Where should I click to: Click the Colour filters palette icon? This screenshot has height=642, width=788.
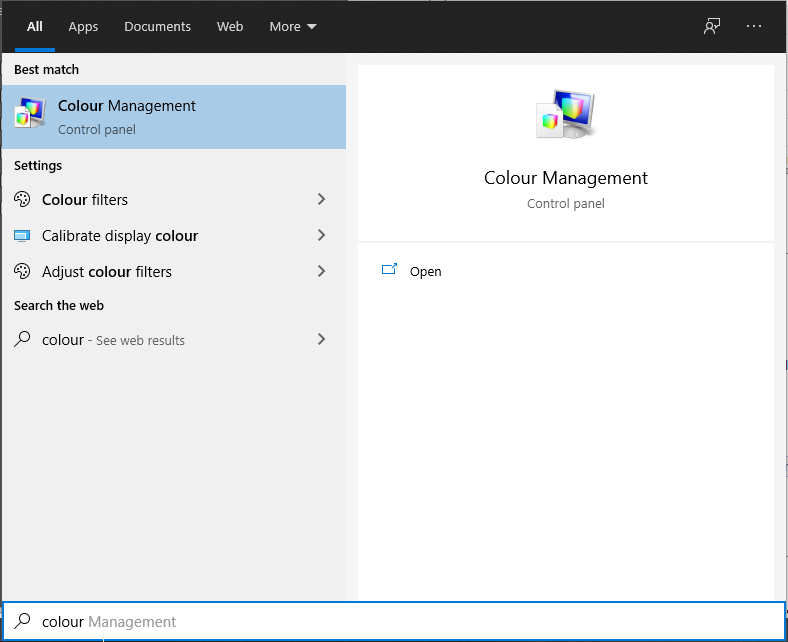pyautogui.click(x=23, y=199)
